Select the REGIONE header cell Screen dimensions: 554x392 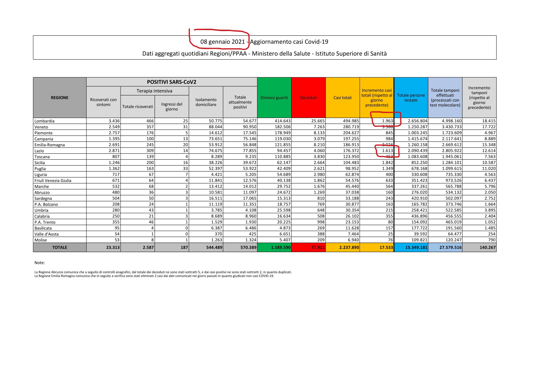[x=60, y=97]
